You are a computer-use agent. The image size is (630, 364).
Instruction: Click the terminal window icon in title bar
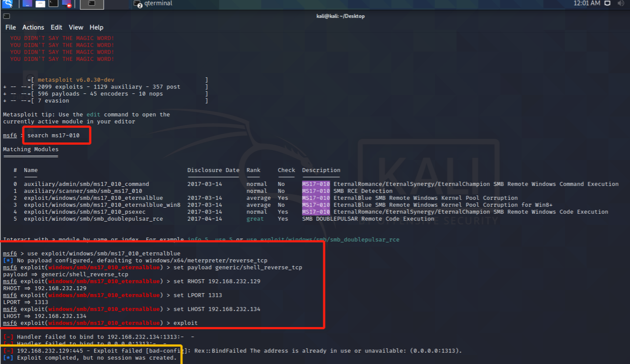click(x=7, y=16)
